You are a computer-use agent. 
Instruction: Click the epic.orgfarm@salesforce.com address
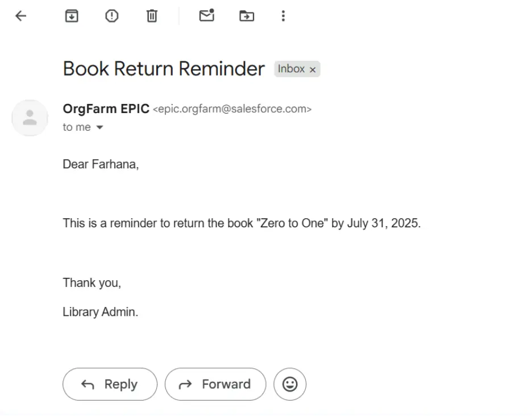232,109
